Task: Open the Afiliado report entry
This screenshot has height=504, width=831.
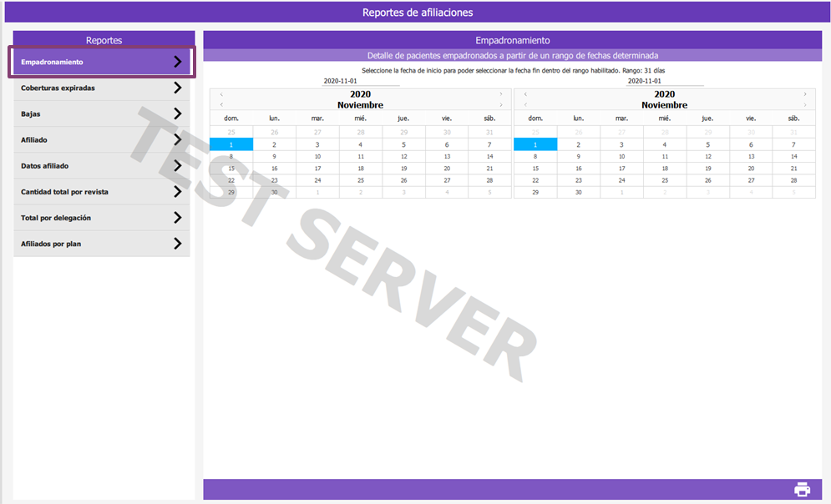Action: (x=102, y=139)
